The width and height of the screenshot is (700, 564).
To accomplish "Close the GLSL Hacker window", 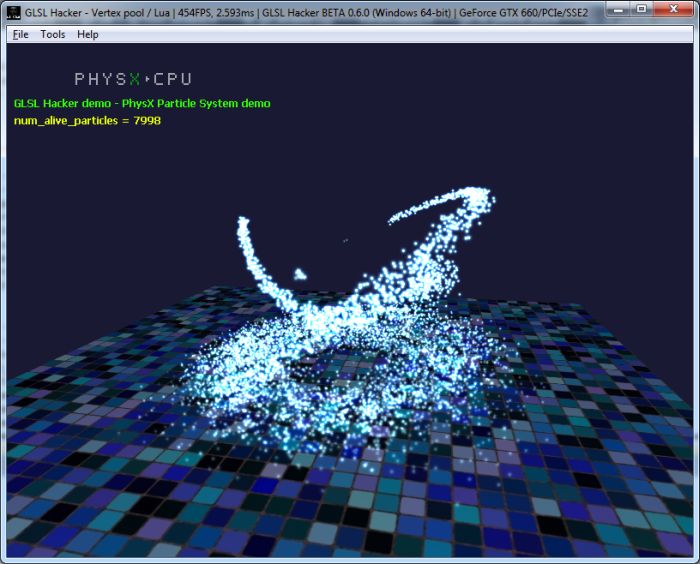I will tap(674, 9).
